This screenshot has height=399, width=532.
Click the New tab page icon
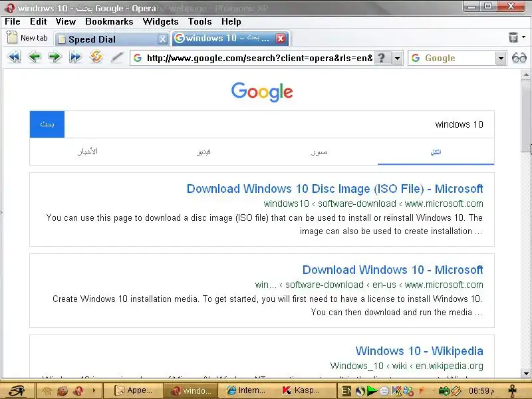point(12,37)
